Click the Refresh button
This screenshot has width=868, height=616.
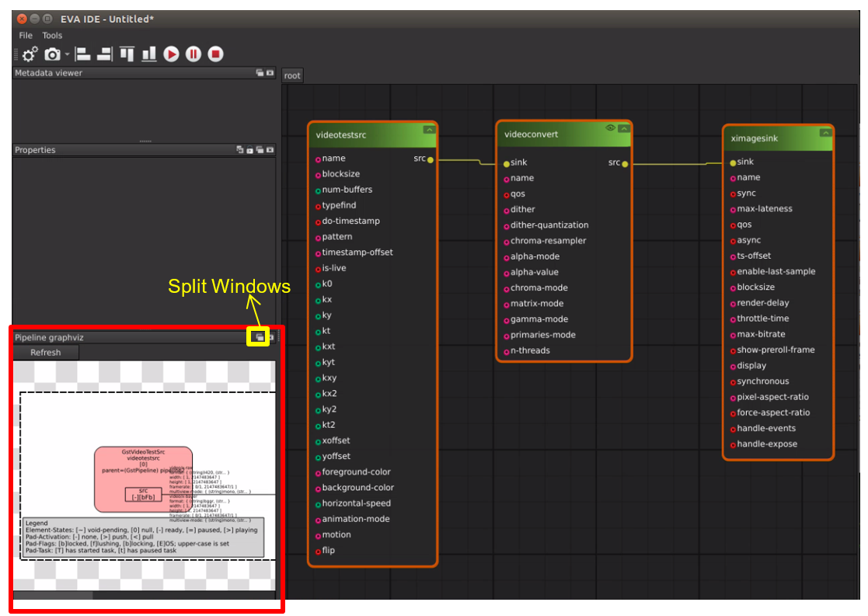[46, 353]
